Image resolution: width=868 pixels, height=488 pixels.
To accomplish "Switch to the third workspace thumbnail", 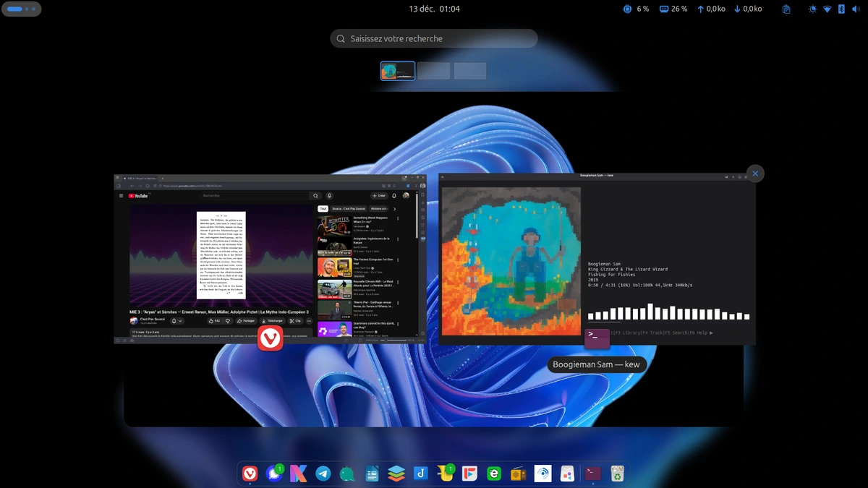I will (x=470, y=71).
